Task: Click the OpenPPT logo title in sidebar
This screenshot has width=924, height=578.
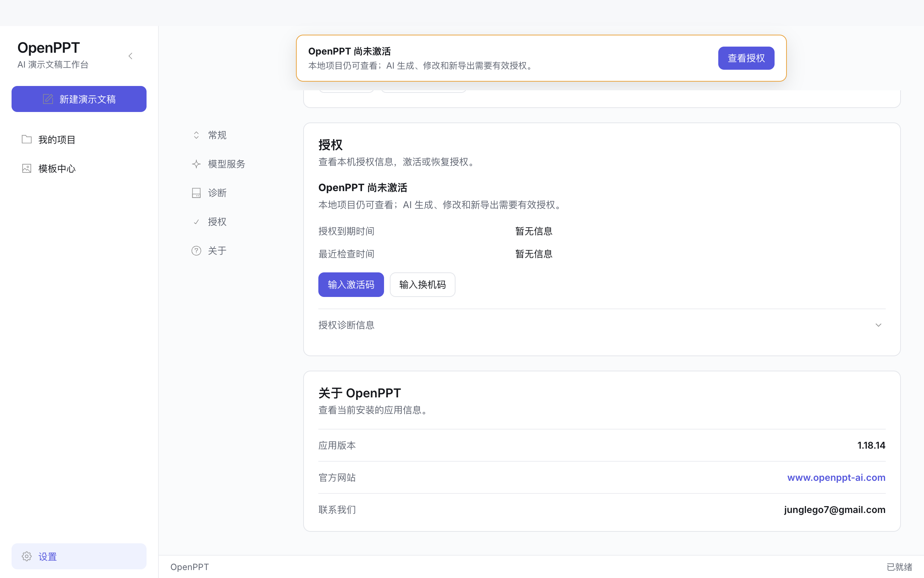Action: pyautogui.click(x=48, y=48)
